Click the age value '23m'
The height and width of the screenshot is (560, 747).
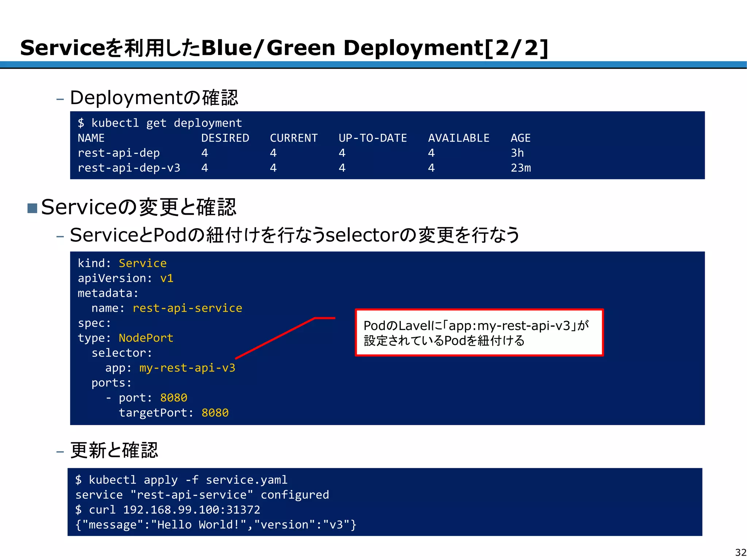(521, 168)
